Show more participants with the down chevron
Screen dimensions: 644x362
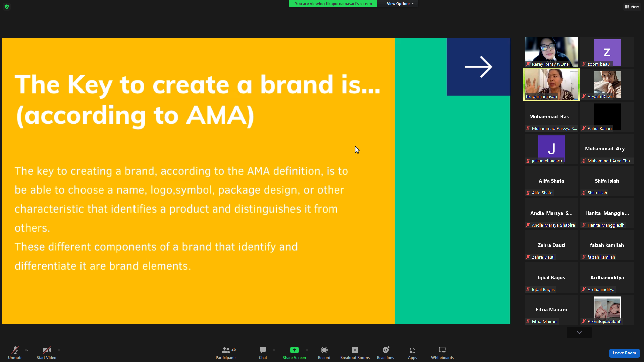pyautogui.click(x=579, y=333)
